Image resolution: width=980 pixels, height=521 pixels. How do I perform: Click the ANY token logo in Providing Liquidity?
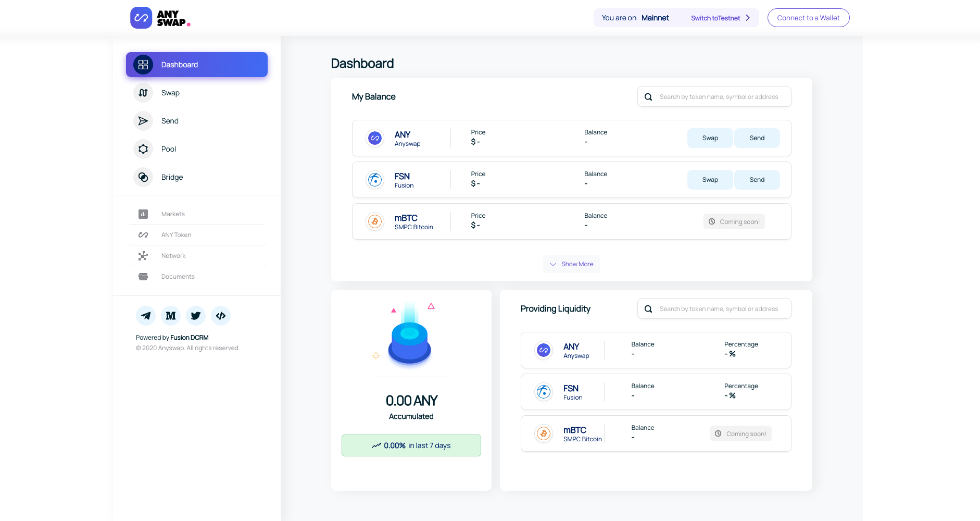click(x=544, y=350)
